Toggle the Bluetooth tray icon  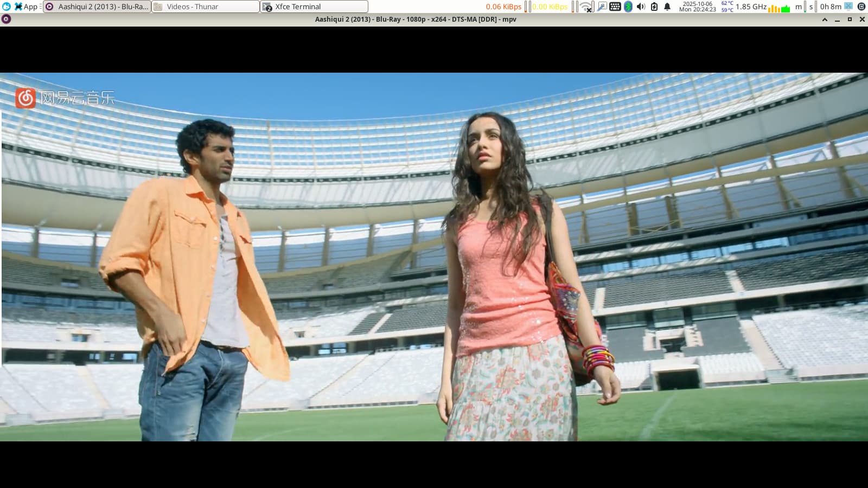(628, 7)
